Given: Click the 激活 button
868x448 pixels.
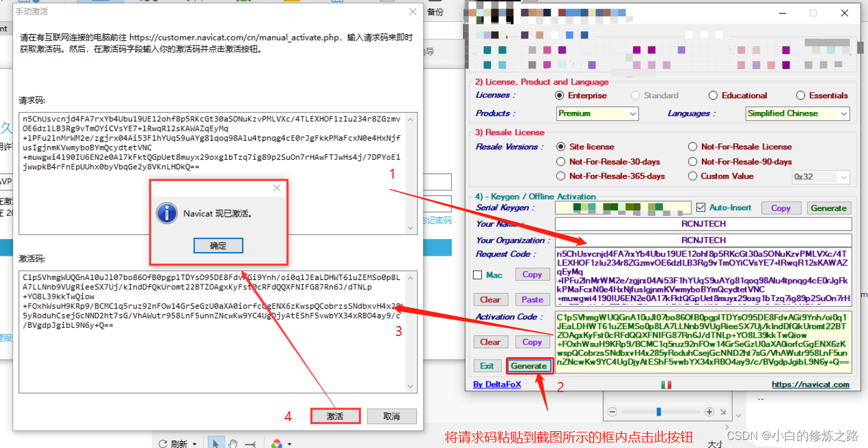Looking at the screenshot, I should [x=335, y=416].
